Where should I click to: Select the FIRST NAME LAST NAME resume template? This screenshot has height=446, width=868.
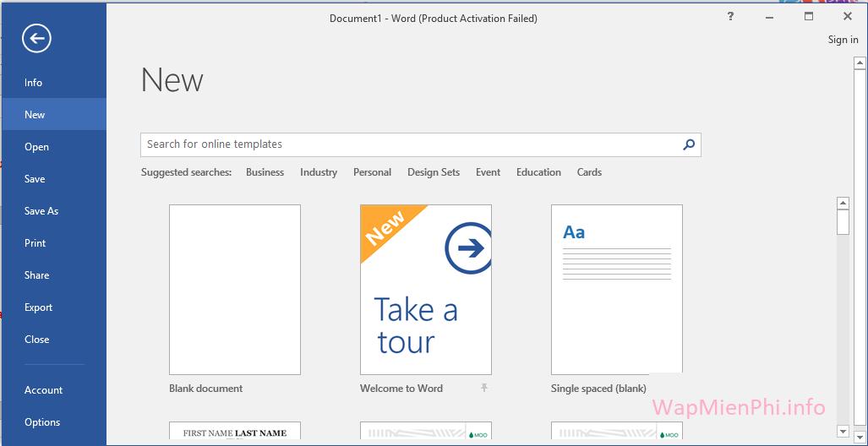(x=235, y=431)
